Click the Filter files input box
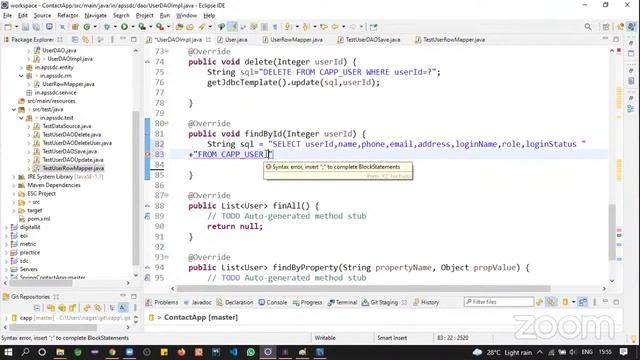Image resolution: width=640 pixels, height=360 pixels. (x=499, y=302)
